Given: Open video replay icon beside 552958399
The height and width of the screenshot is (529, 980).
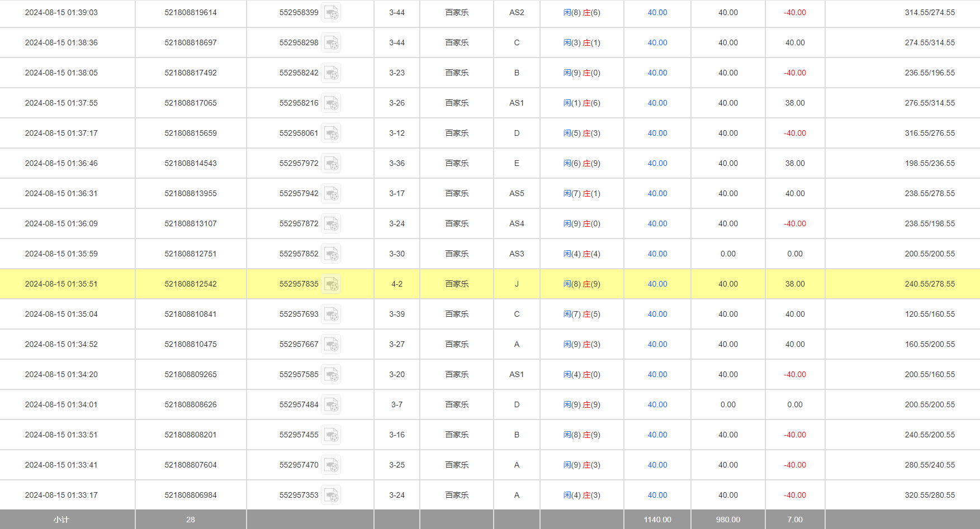Looking at the screenshot, I should [331, 13].
